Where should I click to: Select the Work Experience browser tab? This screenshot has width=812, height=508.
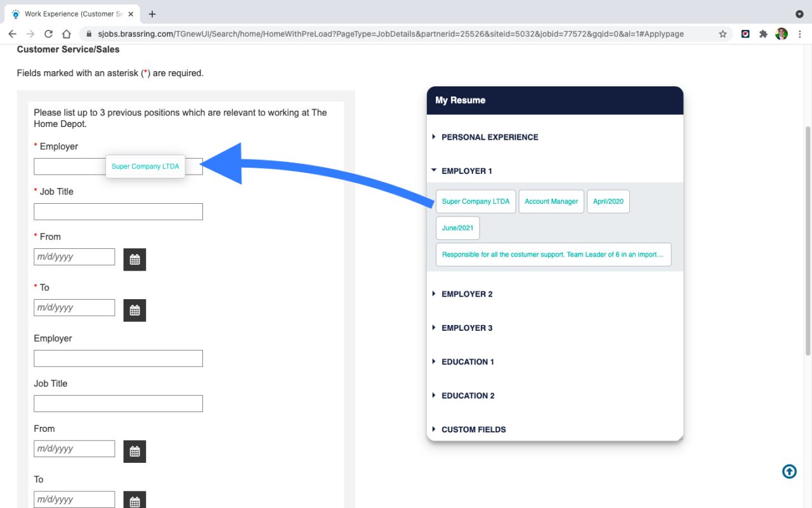72,14
